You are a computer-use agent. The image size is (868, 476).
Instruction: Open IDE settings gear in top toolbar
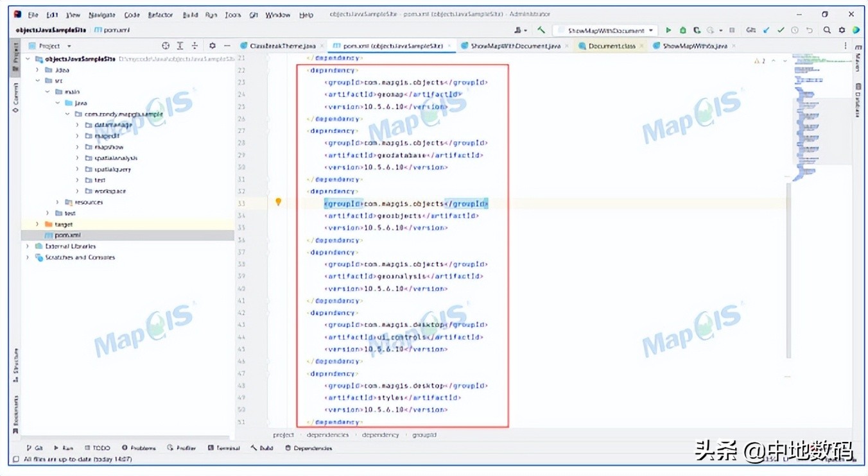[x=842, y=30]
